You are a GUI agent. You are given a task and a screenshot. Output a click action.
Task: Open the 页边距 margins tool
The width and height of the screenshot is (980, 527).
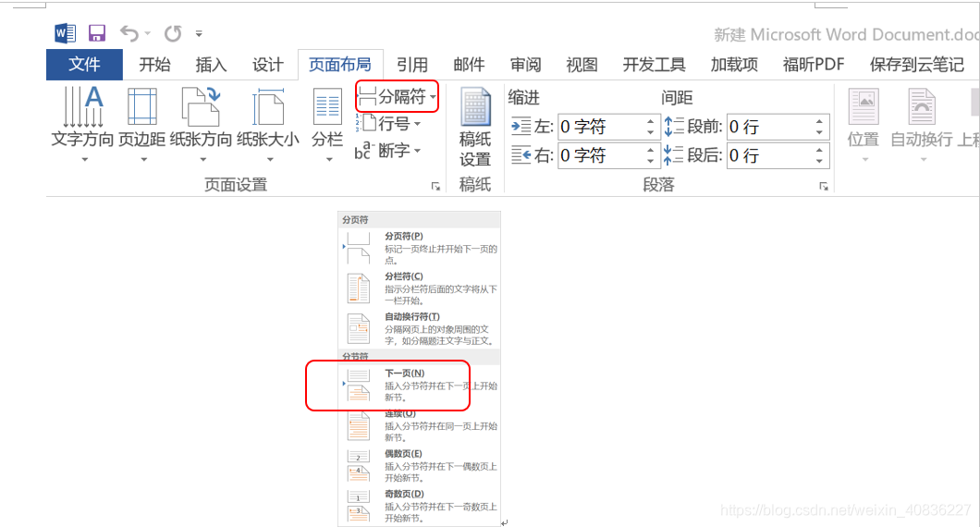(x=142, y=125)
